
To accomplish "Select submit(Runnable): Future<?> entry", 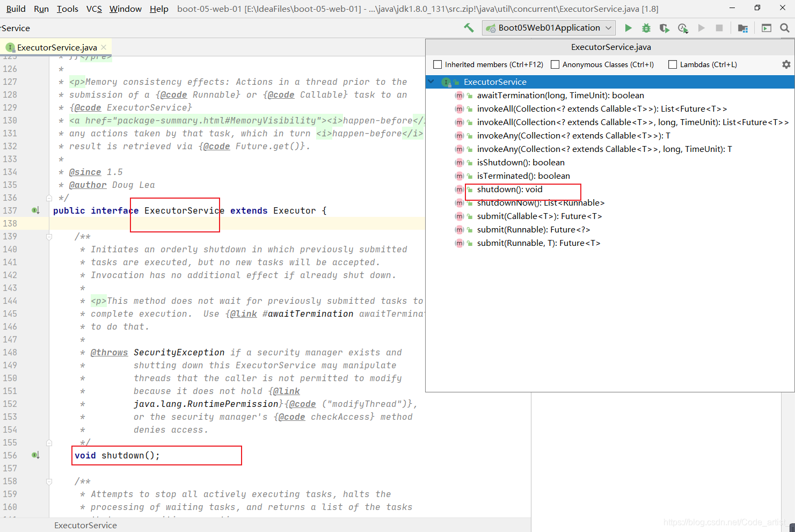I will [534, 230].
